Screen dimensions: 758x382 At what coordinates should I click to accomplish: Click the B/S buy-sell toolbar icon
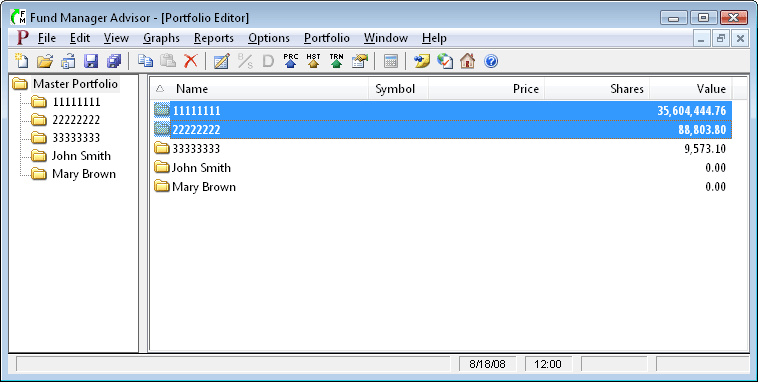click(x=245, y=61)
